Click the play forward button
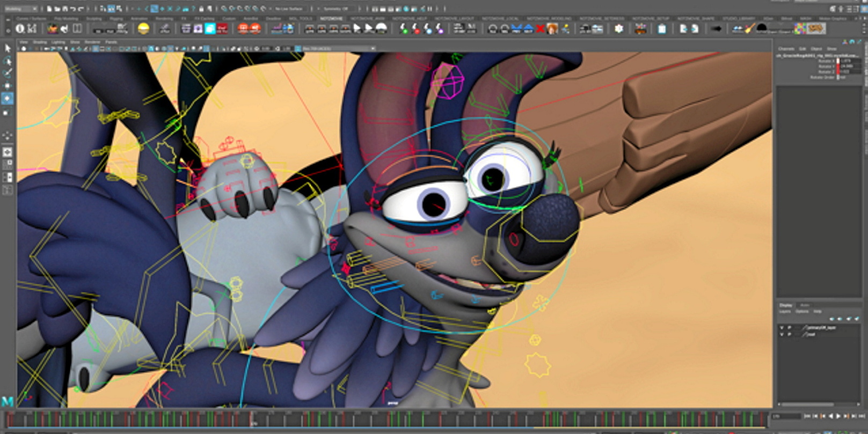Viewport: 868px width, 434px height. (x=838, y=416)
